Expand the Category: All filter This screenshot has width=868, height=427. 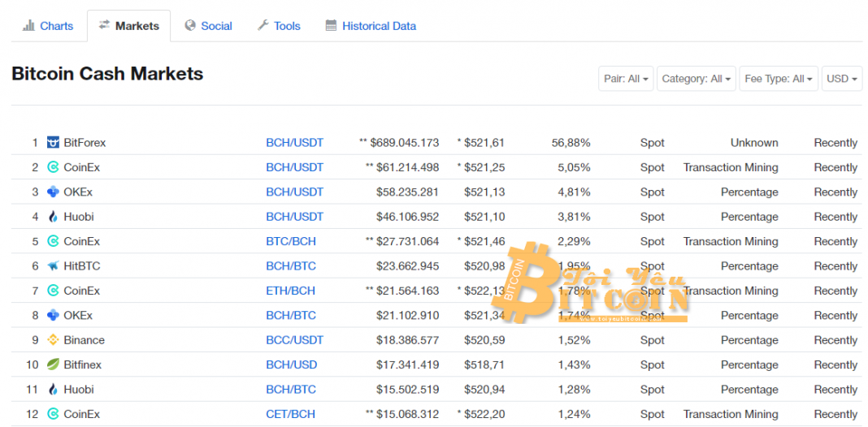tap(696, 79)
